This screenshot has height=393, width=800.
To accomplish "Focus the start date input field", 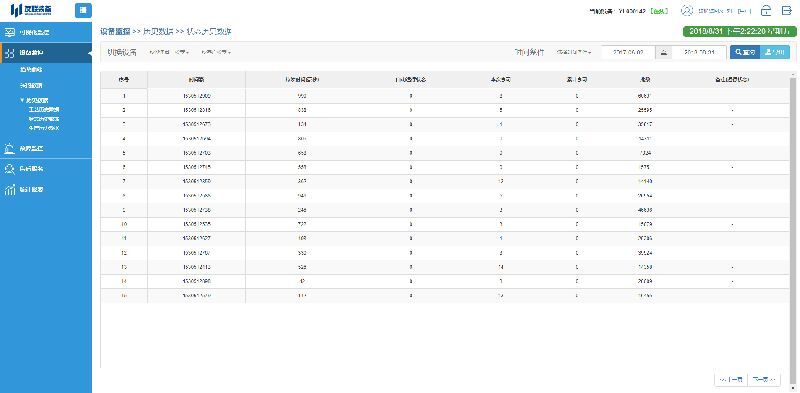I will pyautogui.click(x=628, y=52).
